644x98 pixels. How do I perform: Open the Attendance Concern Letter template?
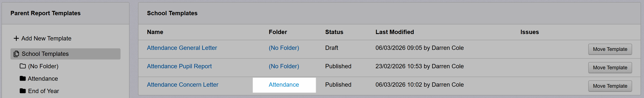click(x=183, y=85)
